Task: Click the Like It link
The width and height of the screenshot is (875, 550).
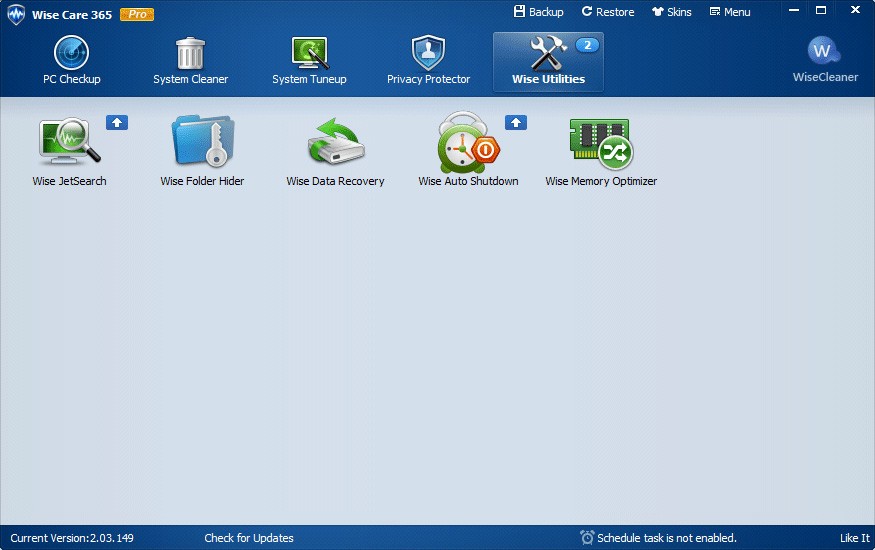Action: (855, 538)
